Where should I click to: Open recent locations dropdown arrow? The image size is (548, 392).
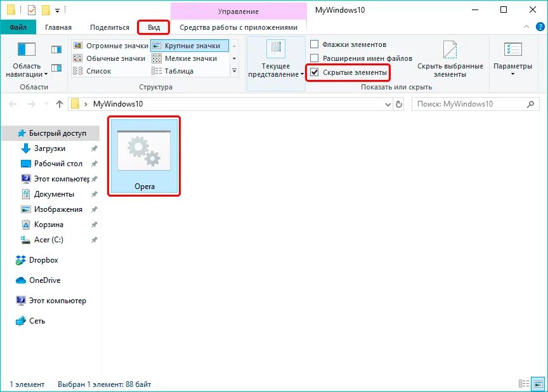coord(46,104)
